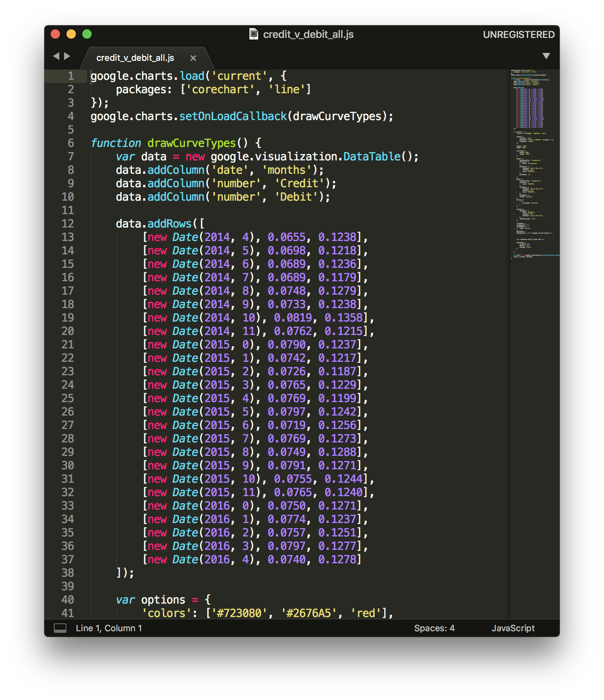Click value 0.1242 on line 26
The width and height of the screenshot is (604, 700).
pyautogui.click(x=338, y=412)
